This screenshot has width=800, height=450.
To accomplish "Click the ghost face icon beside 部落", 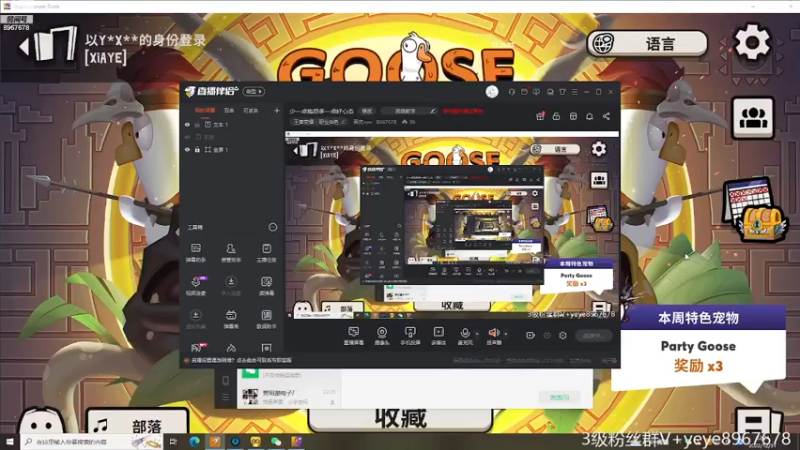I will coord(43,422).
